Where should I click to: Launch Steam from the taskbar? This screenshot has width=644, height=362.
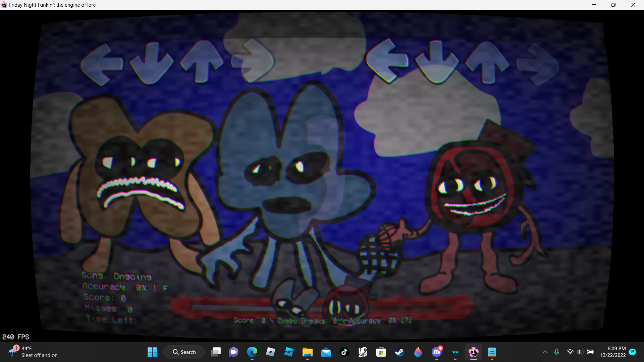point(399,352)
